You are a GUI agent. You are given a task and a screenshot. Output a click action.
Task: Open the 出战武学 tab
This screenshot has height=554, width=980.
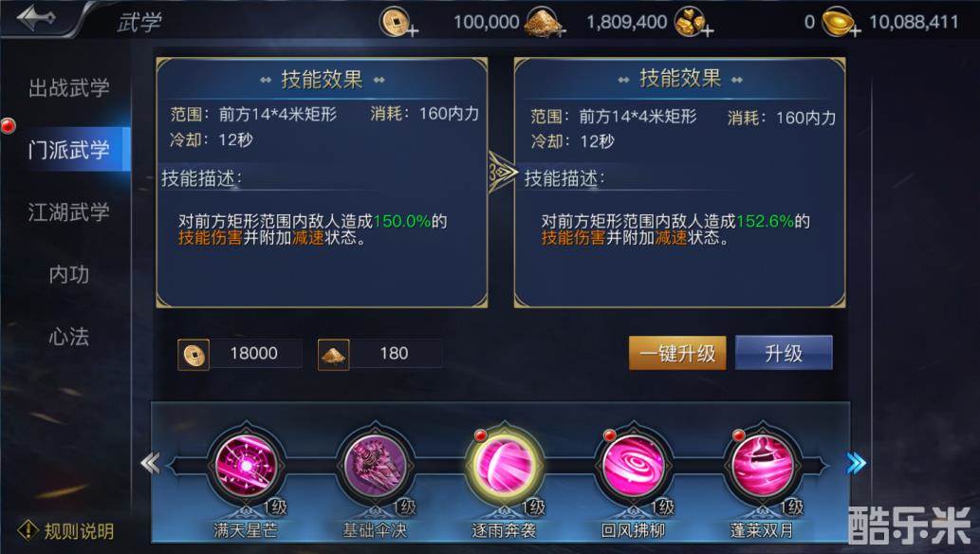pos(68,88)
